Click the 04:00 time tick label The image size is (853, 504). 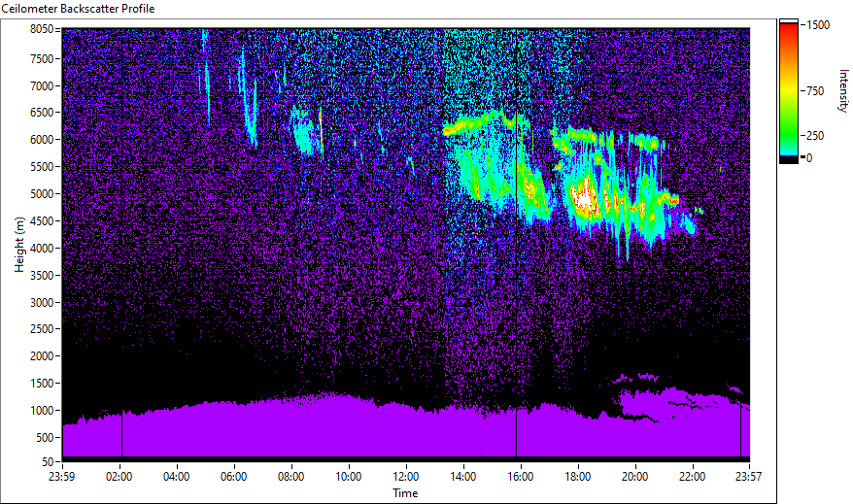[176, 477]
